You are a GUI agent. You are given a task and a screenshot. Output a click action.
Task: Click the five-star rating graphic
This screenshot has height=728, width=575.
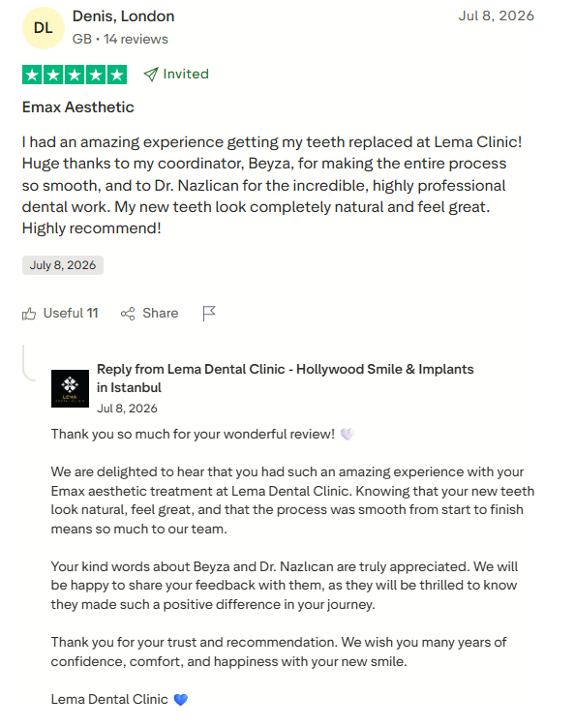[75, 75]
